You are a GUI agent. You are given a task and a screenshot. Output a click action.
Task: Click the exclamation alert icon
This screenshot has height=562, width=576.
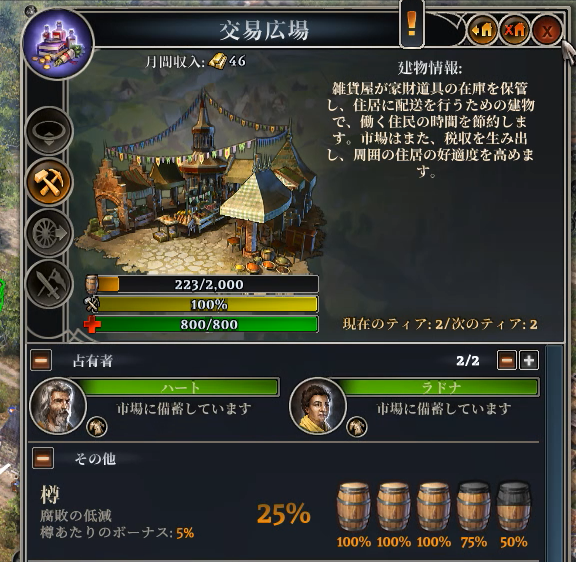point(412,24)
